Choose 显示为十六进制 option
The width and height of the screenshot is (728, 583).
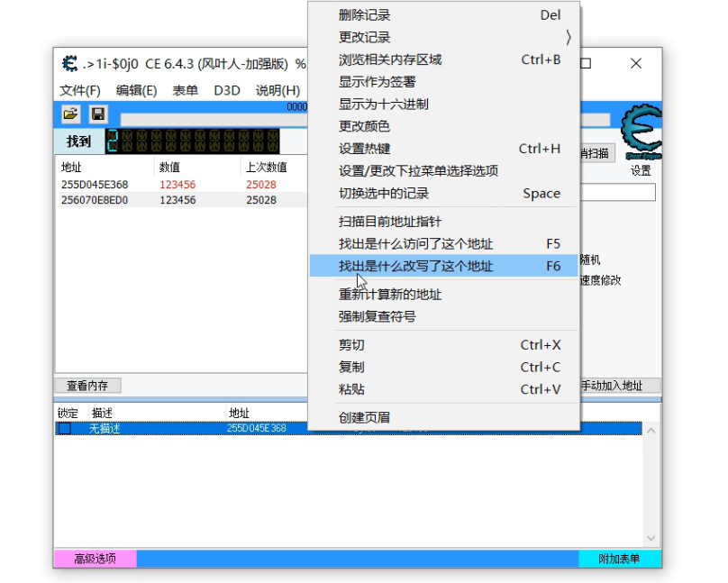pyautogui.click(x=444, y=104)
